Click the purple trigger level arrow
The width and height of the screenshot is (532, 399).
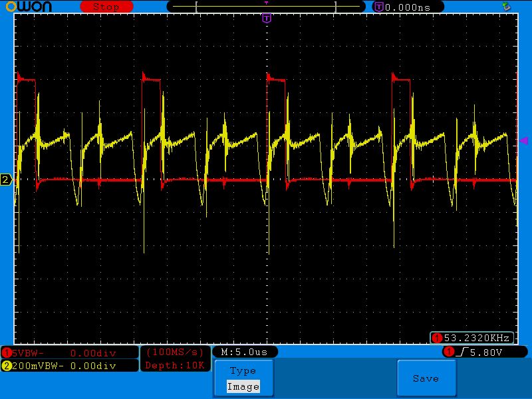pyautogui.click(x=524, y=140)
